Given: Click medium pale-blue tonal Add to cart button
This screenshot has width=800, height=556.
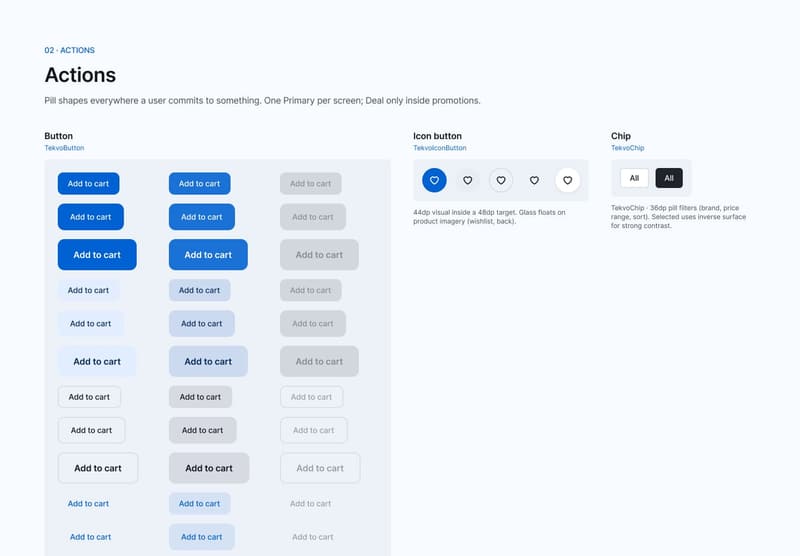Looking at the screenshot, I should [90, 323].
